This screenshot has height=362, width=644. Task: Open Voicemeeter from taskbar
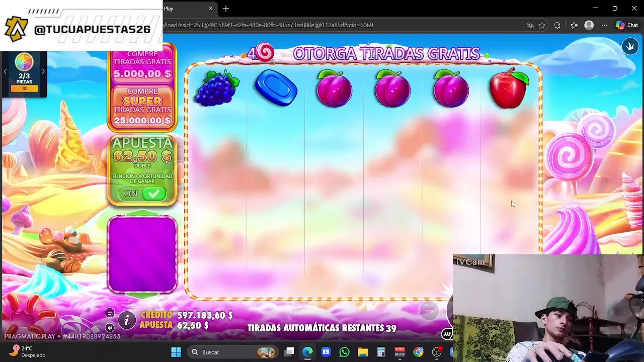[399, 352]
